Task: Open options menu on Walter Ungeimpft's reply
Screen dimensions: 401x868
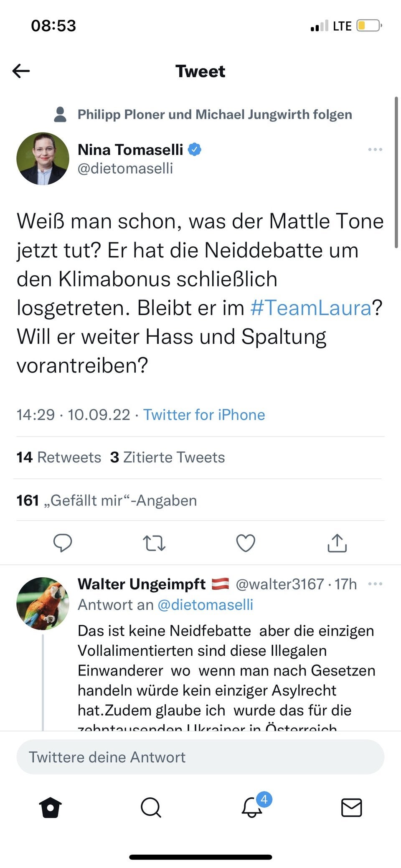Action: 375,584
